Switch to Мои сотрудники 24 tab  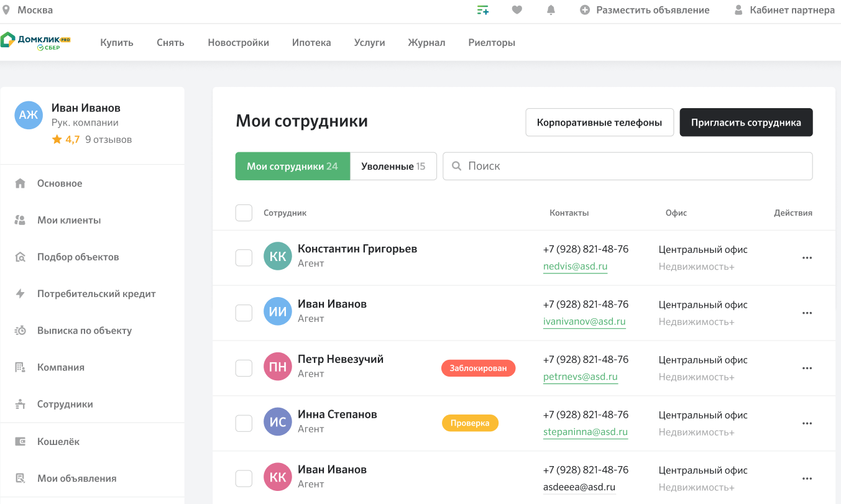[x=293, y=167]
